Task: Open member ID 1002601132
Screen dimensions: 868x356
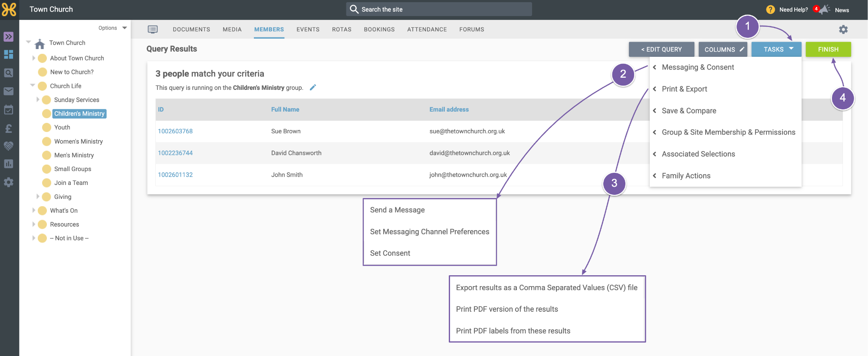Action: pos(175,175)
